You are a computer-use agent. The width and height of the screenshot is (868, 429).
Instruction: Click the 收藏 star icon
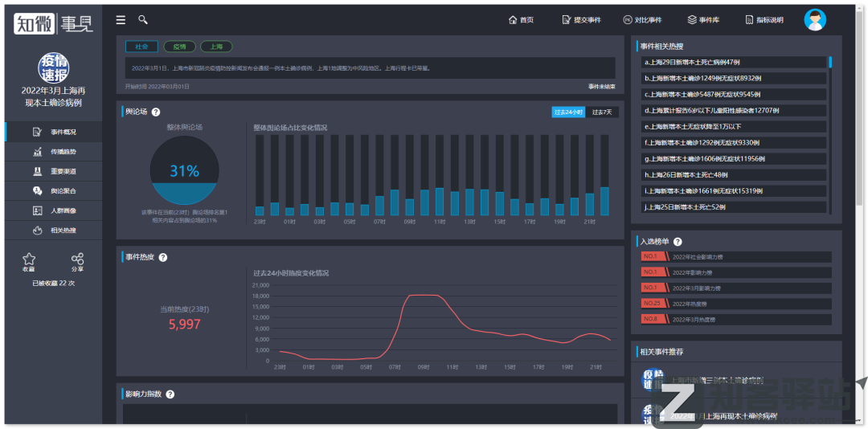[29, 259]
